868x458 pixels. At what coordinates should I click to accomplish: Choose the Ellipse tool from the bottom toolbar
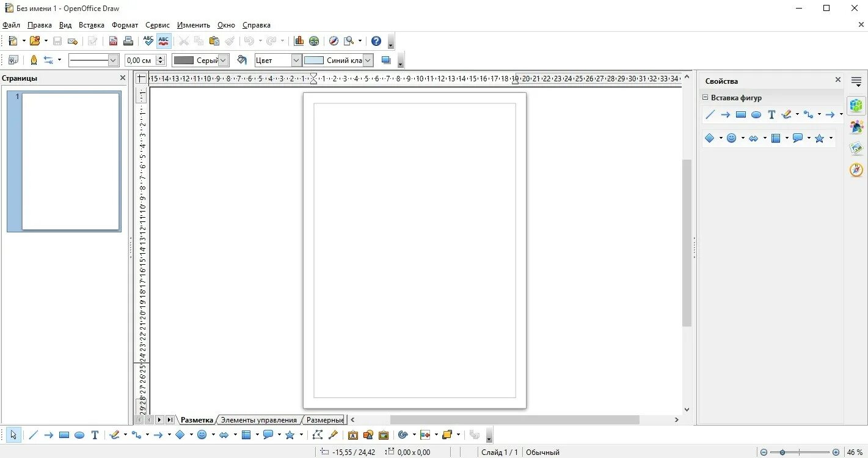point(79,435)
